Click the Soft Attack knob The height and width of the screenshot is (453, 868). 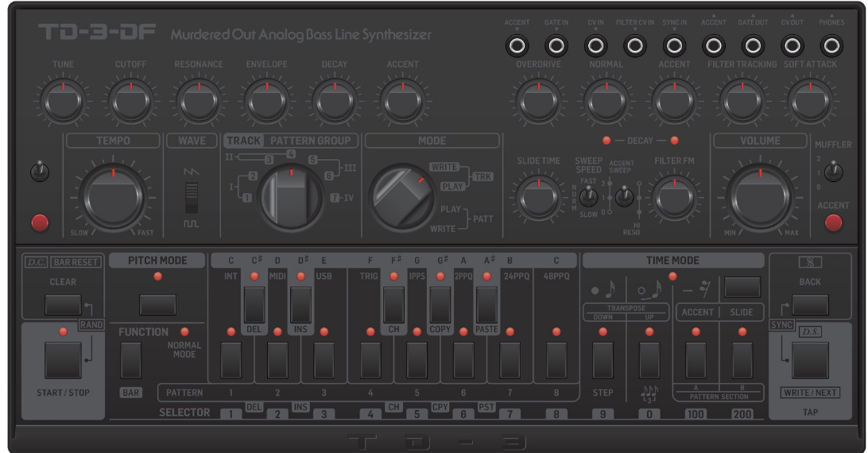click(x=810, y=102)
